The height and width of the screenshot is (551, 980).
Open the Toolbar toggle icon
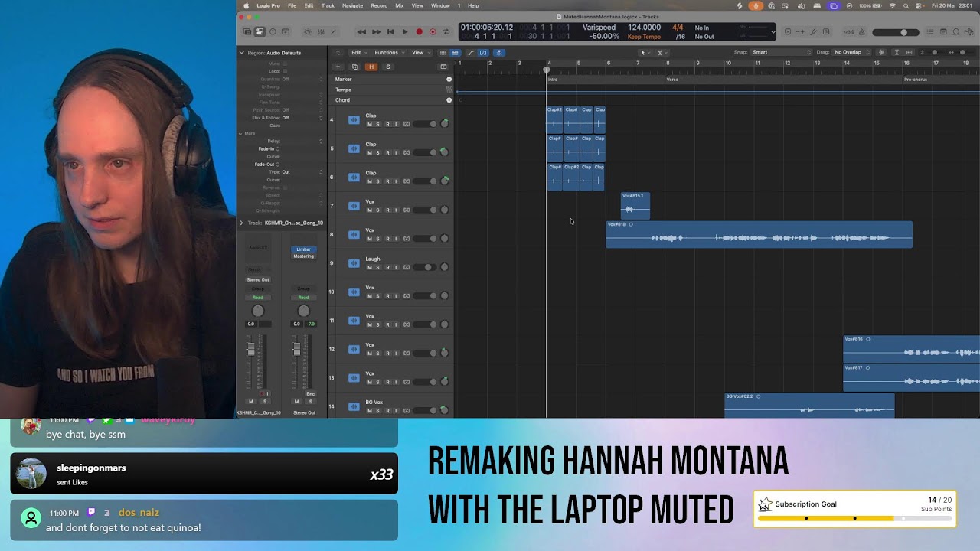pos(286,32)
